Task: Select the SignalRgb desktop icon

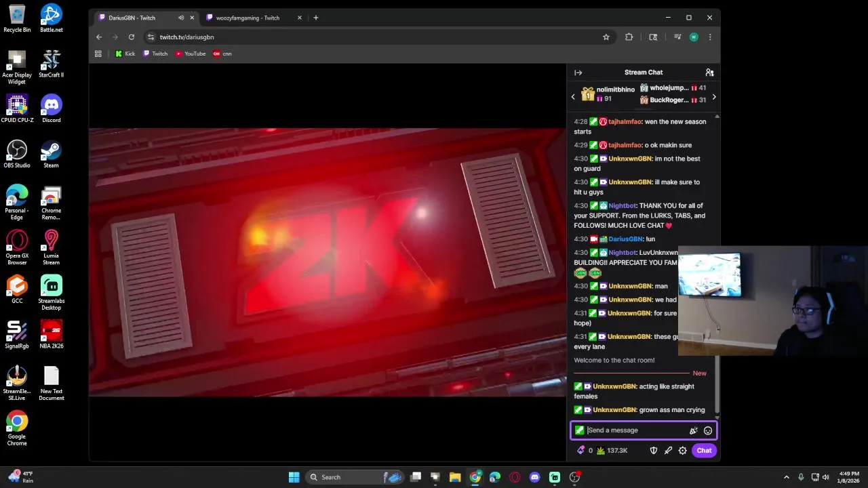Action: click(x=17, y=335)
